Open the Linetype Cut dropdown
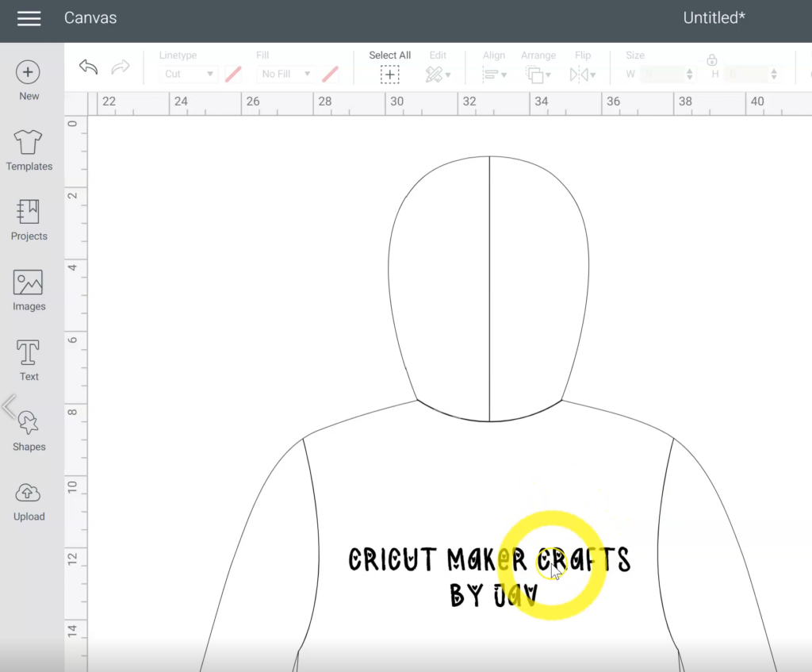The image size is (812, 672). 188,74
